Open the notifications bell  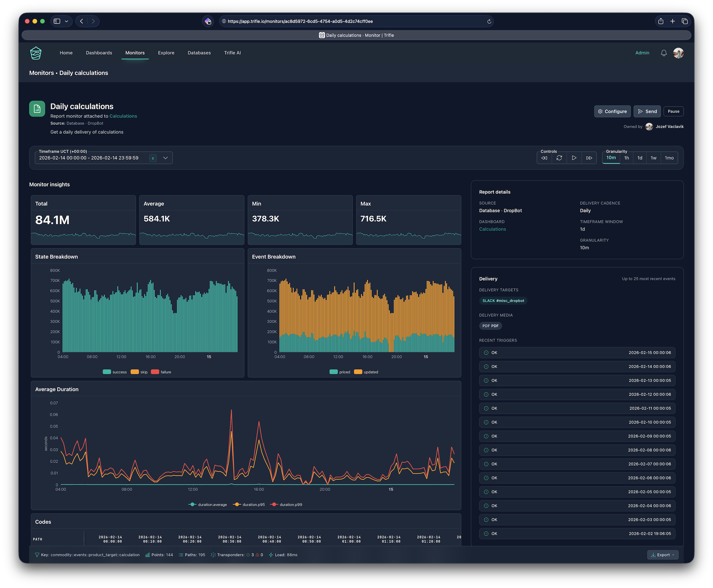pyautogui.click(x=664, y=53)
